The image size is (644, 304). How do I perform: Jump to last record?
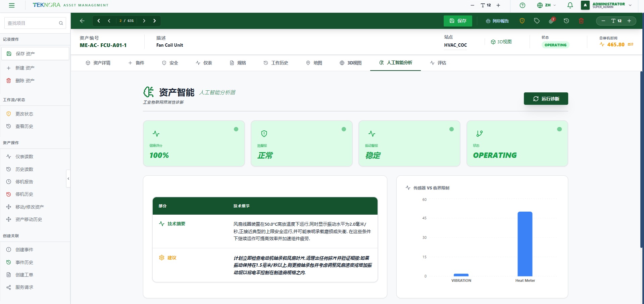click(x=155, y=21)
